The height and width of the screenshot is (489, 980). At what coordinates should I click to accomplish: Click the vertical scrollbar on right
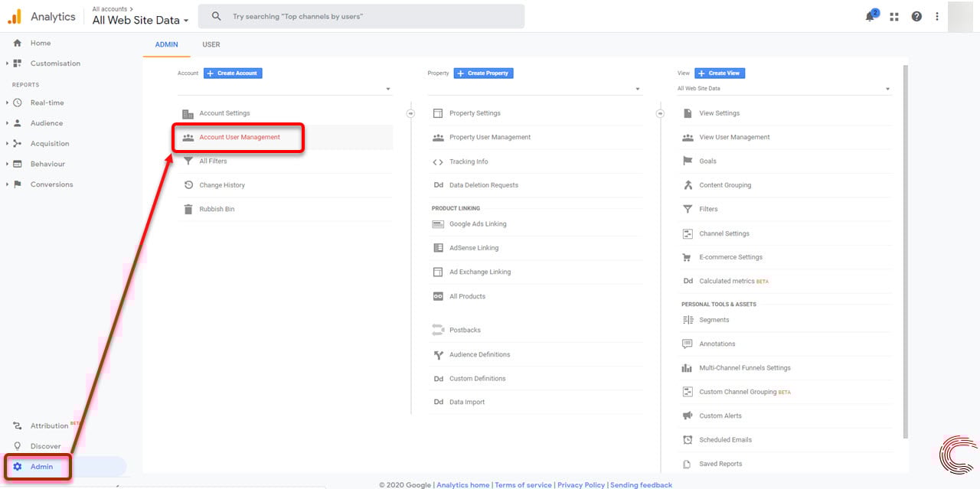tap(905, 253)
